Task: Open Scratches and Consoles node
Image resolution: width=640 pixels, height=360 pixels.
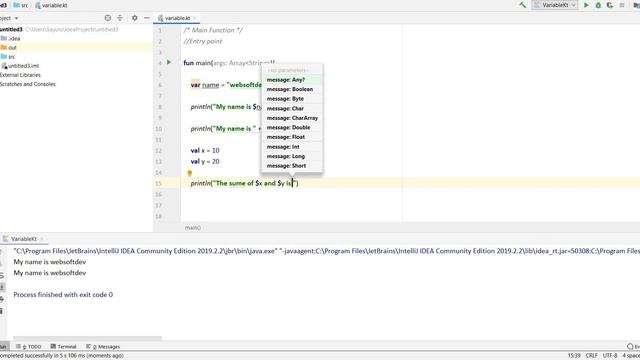Action: (28, 84)
